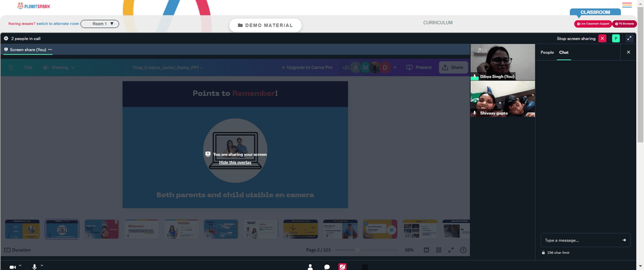
Task: Click the collaborator avatar D
Action: (385, 68)
